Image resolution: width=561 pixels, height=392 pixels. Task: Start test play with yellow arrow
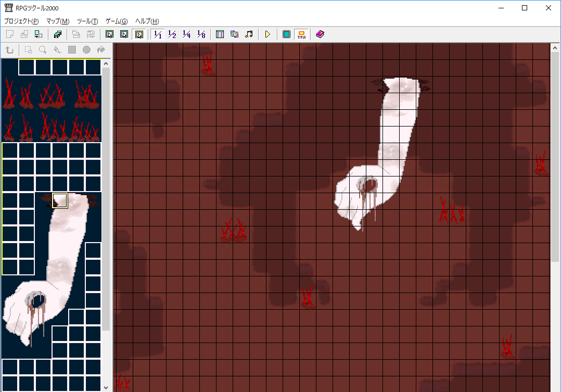point(267,34)
